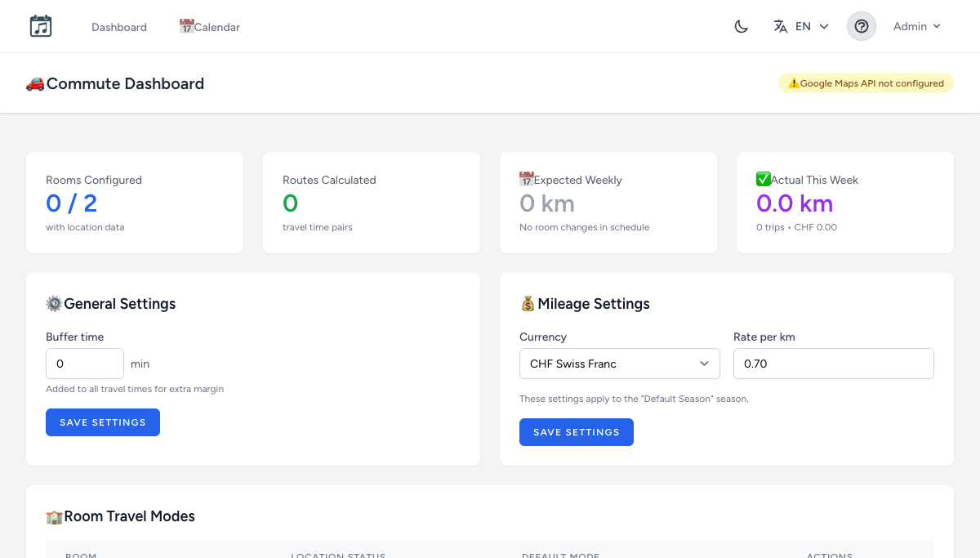Select the 'travel time pairs' caption
The width and height of the screenshot is (980, 558).
[x=318, y=227]
